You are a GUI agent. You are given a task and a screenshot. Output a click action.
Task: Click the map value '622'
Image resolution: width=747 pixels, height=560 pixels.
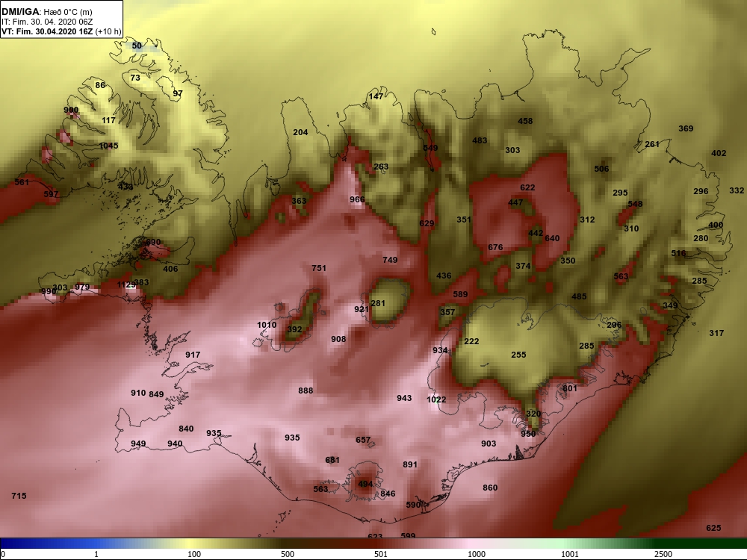pyautogui.click(x=527, y=187)
